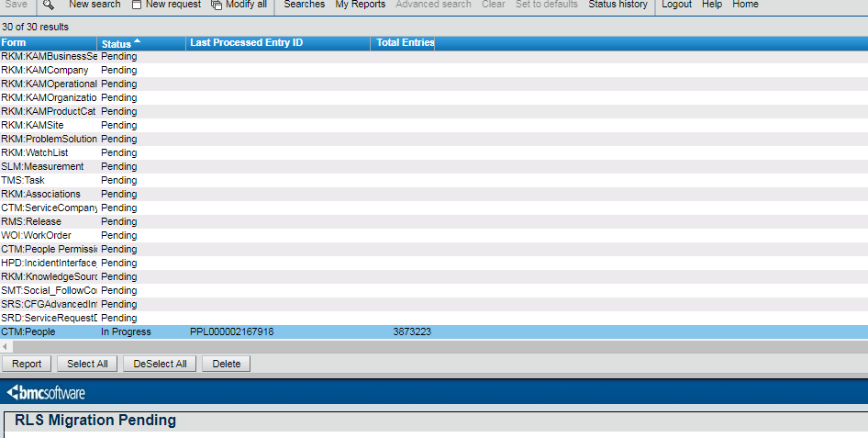Viewport: 868px width, 438px height.
Task: Select the WOI:WorkOrder row
Action: (36, 235)
